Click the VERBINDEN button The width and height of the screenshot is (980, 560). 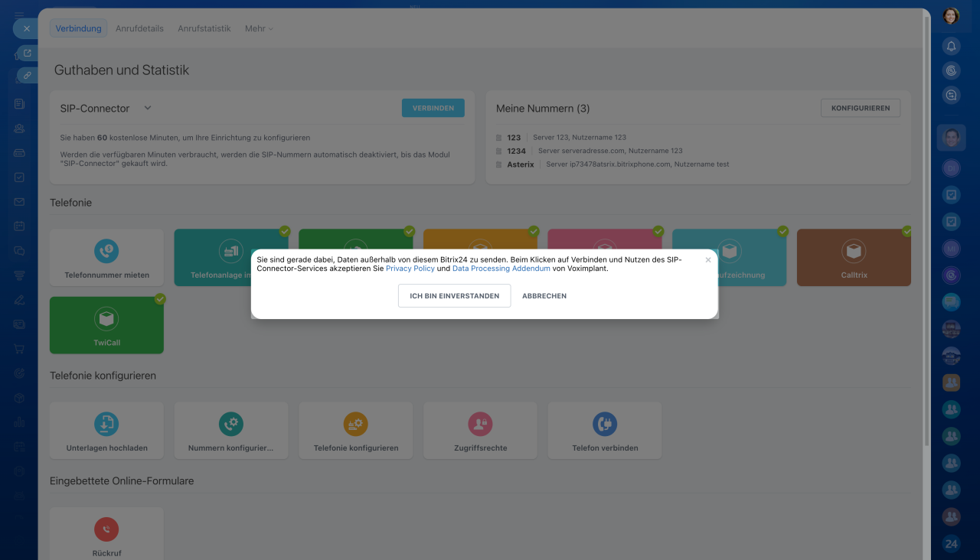click(x=433, y=108)
